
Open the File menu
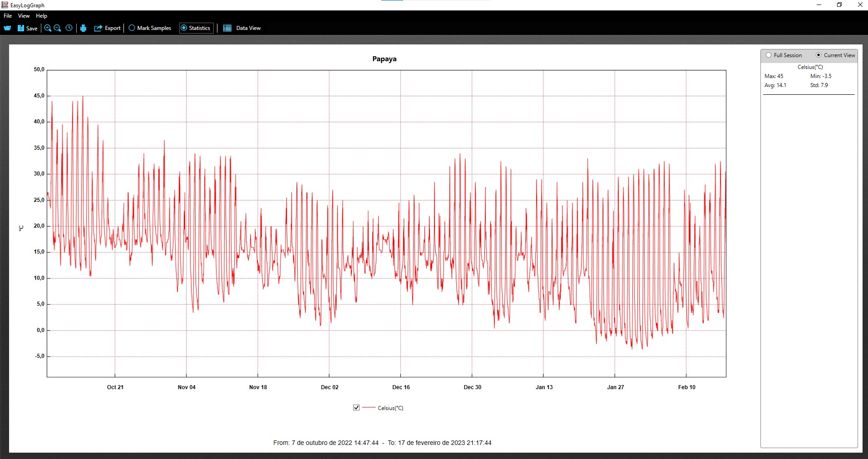(8, 16)
